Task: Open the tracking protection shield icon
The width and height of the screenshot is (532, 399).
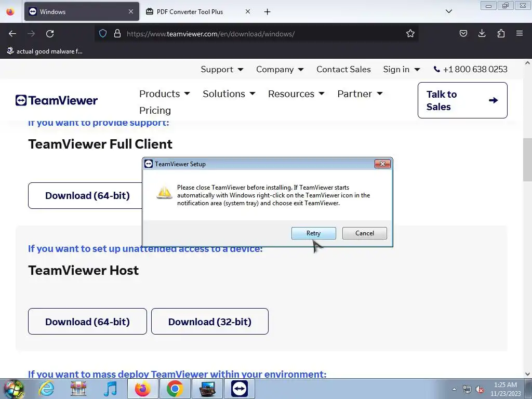Action: pos(103,34)
